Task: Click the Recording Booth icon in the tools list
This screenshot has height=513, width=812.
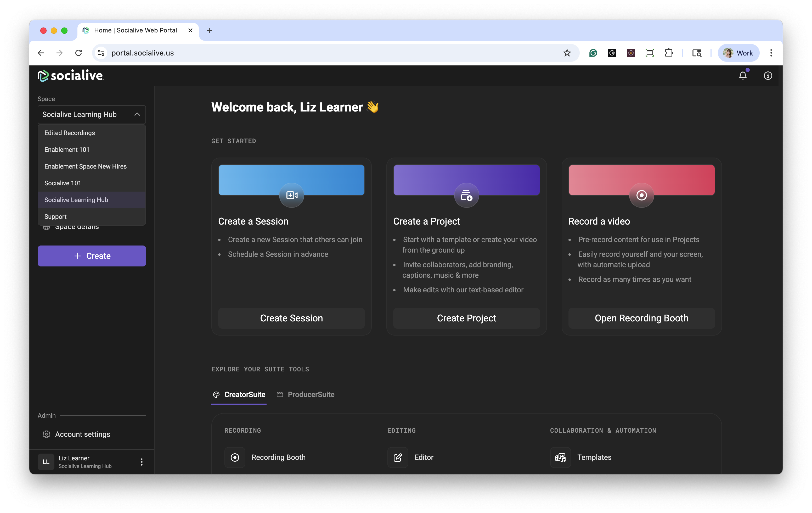Action: point(235,457)
